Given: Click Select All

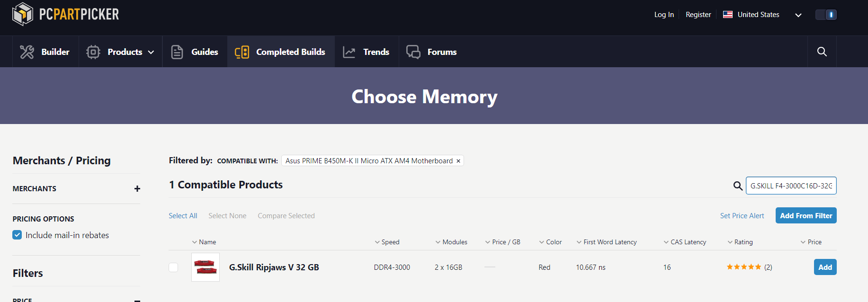Looking at the screenshot, I should 183,216.
